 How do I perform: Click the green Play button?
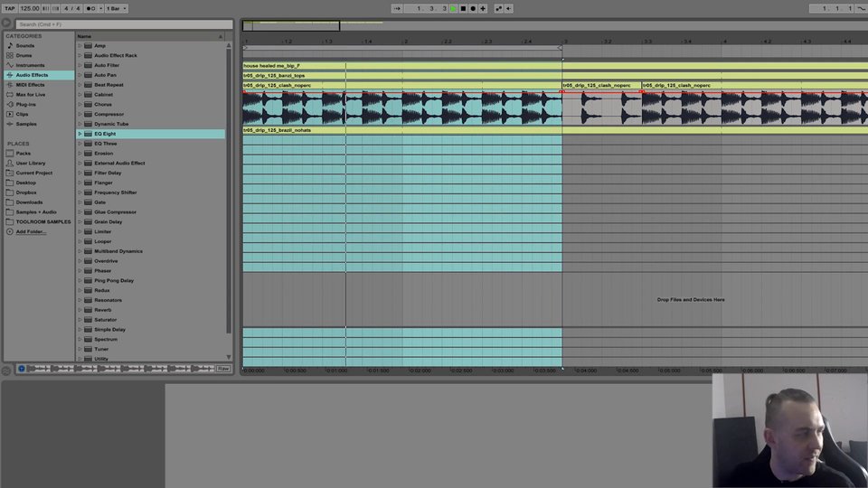pos(453,8)
